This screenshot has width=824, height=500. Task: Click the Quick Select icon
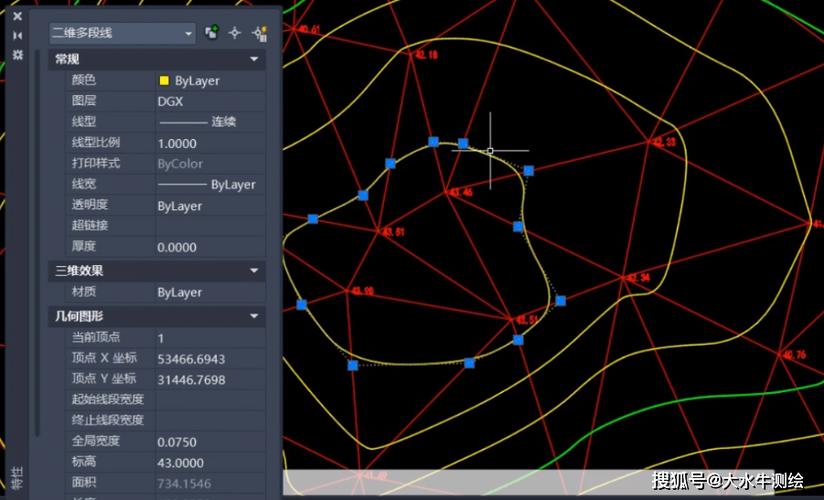coord(259,33)
